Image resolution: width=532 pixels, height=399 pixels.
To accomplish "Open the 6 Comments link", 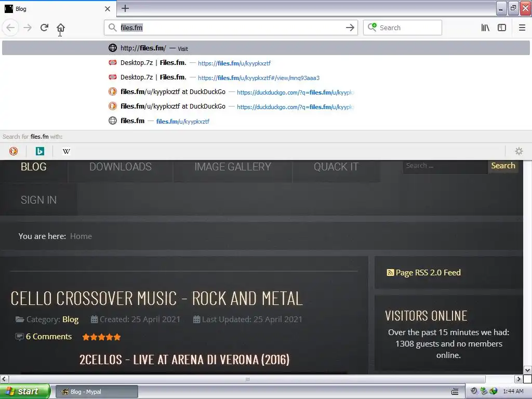I will (48, 337).
